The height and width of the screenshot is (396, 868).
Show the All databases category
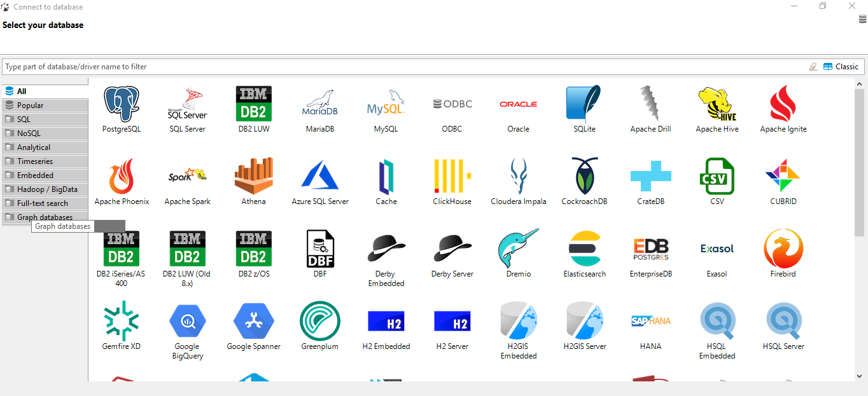tap(45, 91)
